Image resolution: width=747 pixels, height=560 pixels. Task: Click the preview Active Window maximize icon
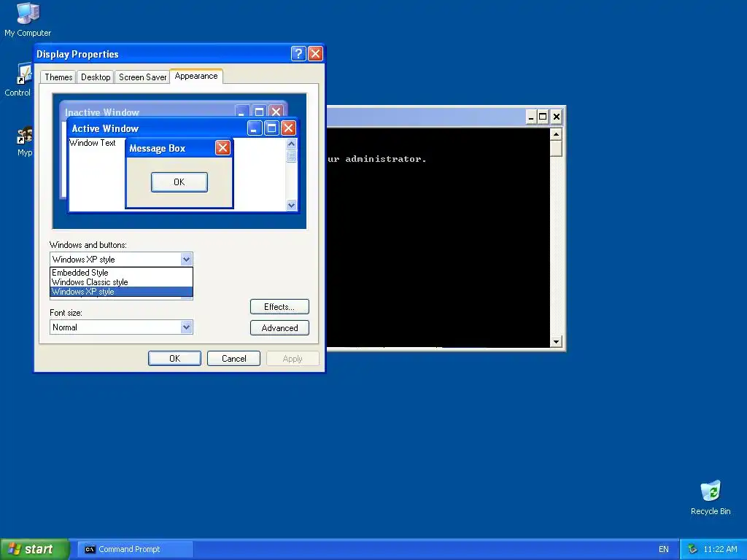pyautogui.click(x=271, y=128)
